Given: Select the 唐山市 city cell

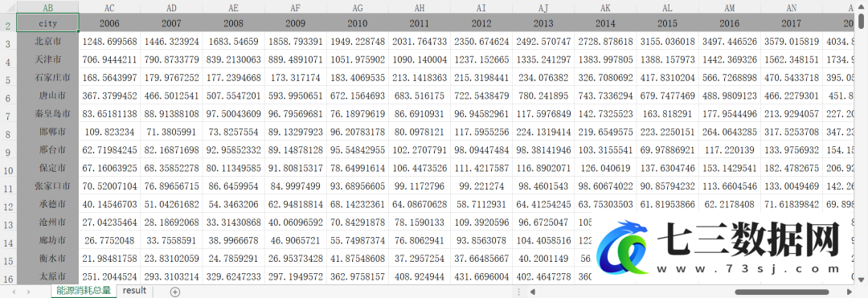Looking at the screenshot, I should pos(47,96).
